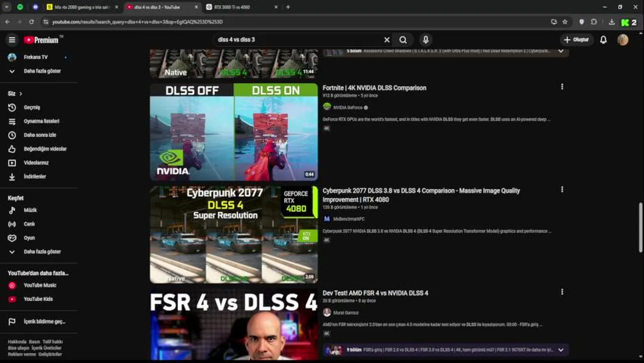Reload the page
Screen dimensions: 644x363
pyautogui.click(x=31, y=22)
